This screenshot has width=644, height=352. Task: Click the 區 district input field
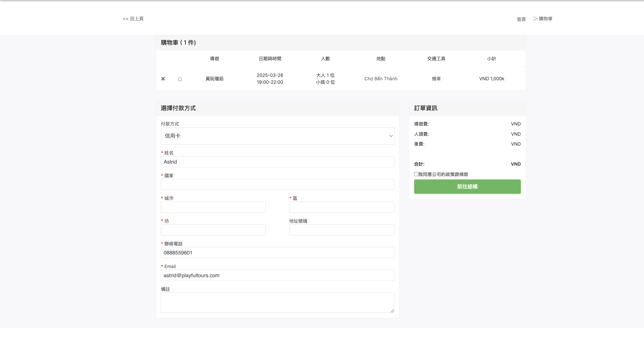(341, 207)
